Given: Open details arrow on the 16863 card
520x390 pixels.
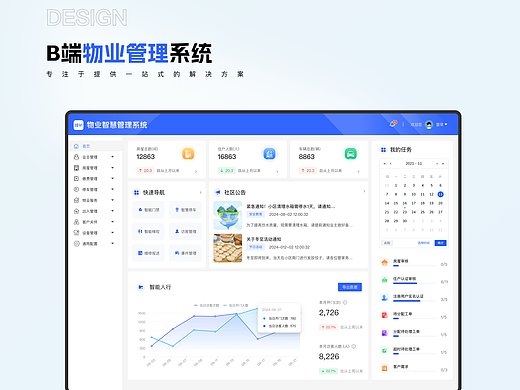Looking at the screenshot, I should point(277,171).
